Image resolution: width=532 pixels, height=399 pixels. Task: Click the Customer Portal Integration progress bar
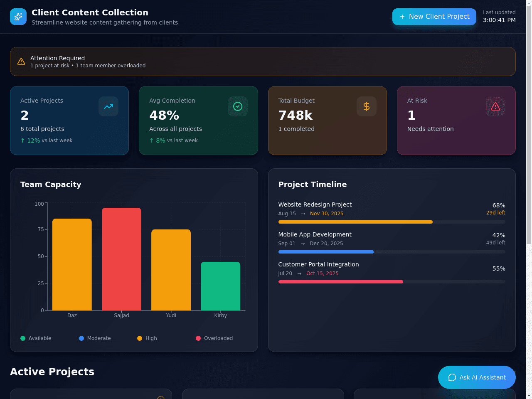392,282
